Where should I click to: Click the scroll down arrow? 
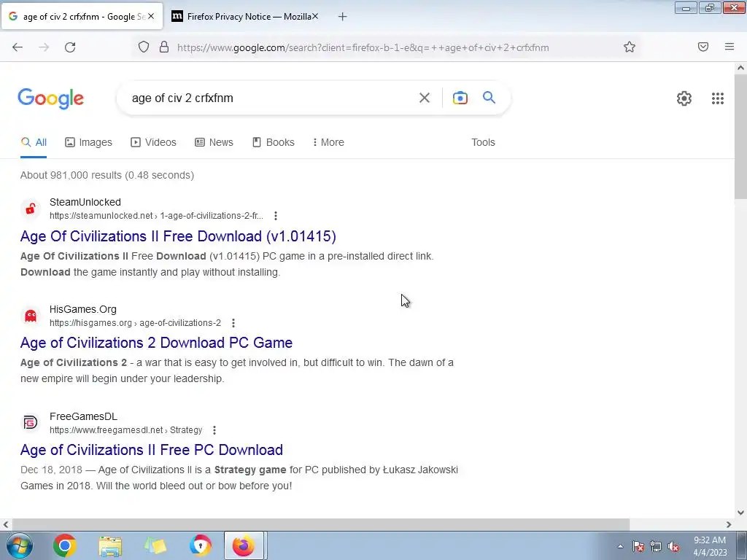(740, 513)
